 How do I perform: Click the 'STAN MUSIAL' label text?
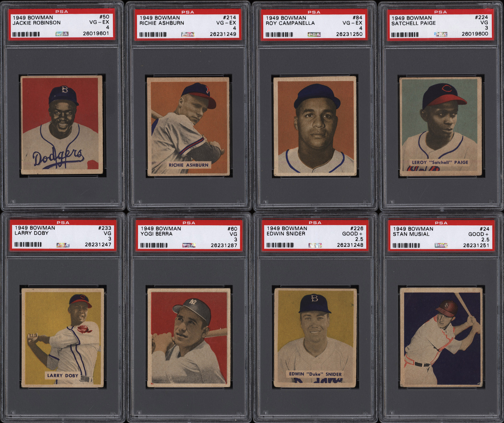click(411, 234)
